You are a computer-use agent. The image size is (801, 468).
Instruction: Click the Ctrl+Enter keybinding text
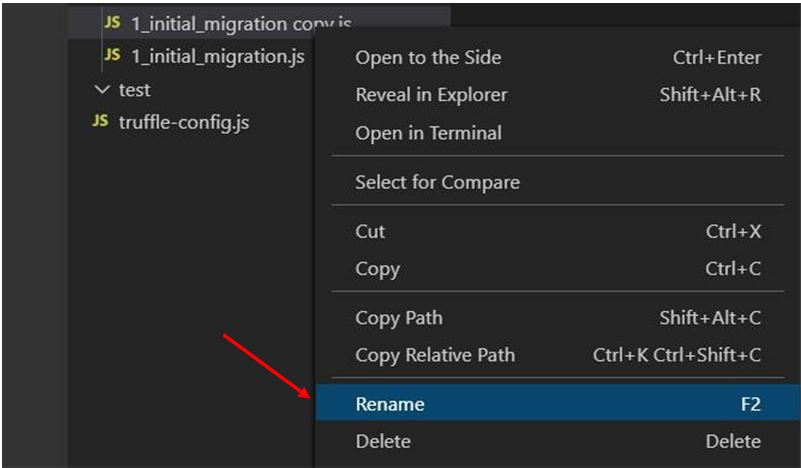click(716, 57)
